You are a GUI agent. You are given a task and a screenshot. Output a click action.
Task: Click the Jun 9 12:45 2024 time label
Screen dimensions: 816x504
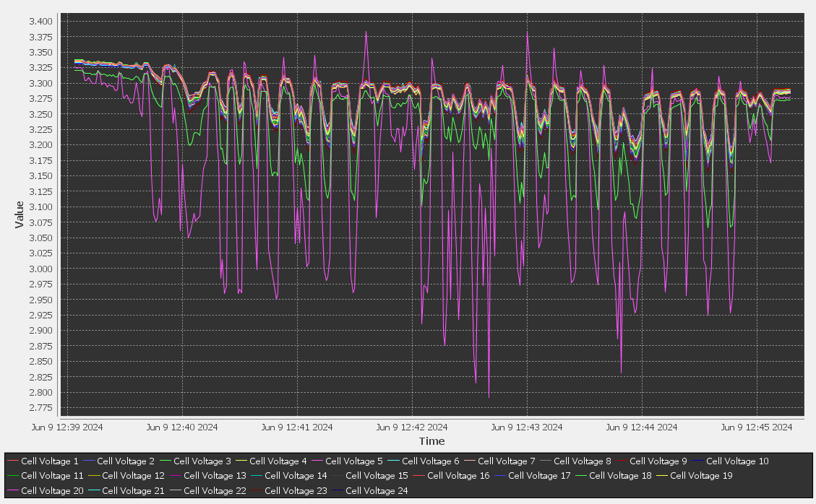click(x=757, y=427)
